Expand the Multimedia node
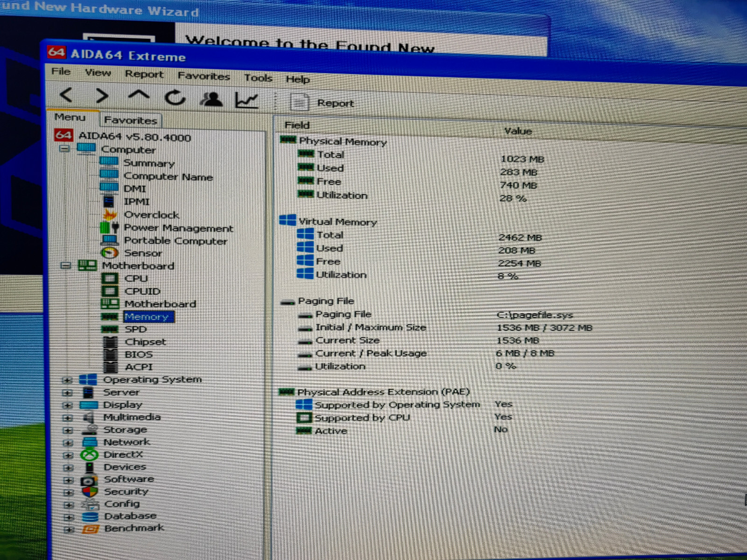The width and height of the screenshot is (747, 560). 68,418
